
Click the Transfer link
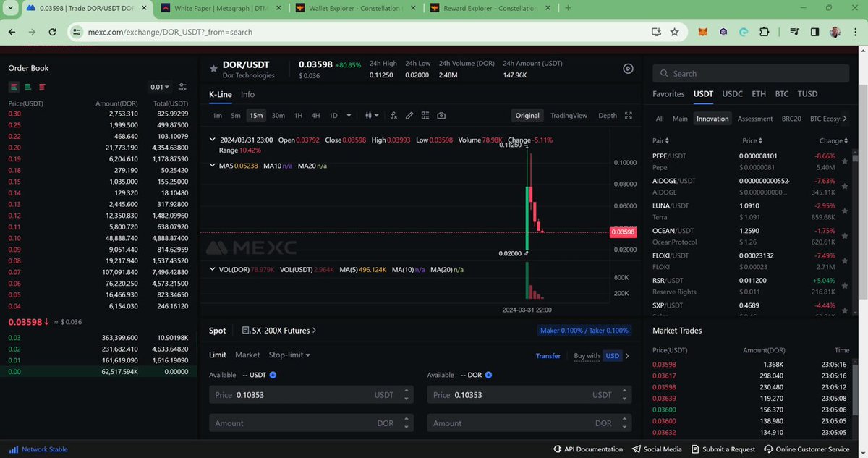pyautogui.click(x=548, y=356)
